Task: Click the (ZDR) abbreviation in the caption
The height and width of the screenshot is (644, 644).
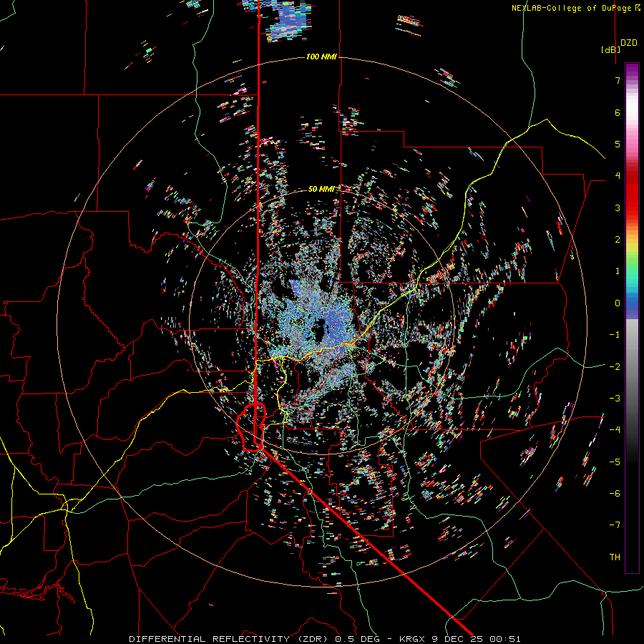Action: coord(313,639)
